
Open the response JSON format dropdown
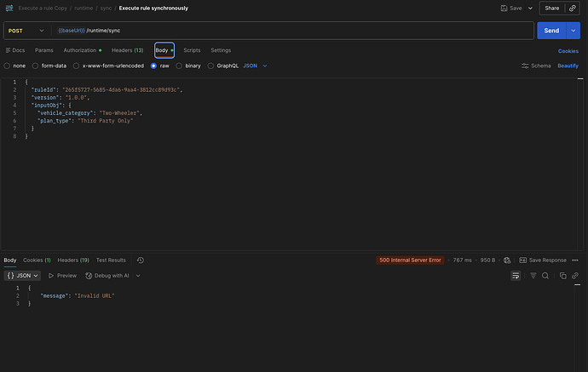[22, 276]
